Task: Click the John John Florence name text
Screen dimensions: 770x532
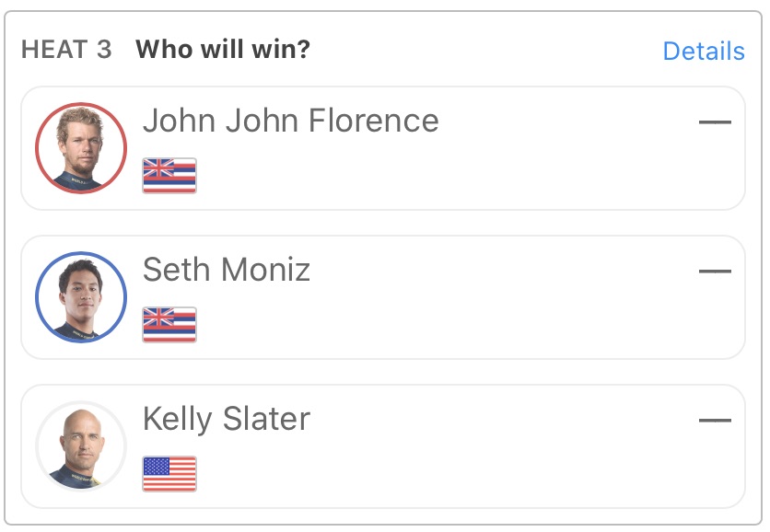Action: 290,121
